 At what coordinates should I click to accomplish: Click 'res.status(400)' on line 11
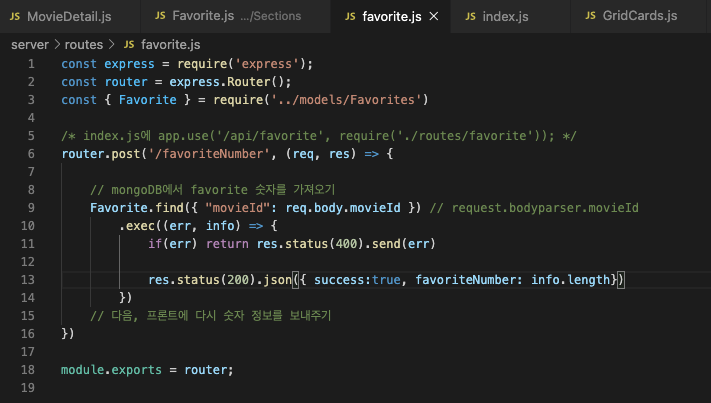[x=310, y=244]
